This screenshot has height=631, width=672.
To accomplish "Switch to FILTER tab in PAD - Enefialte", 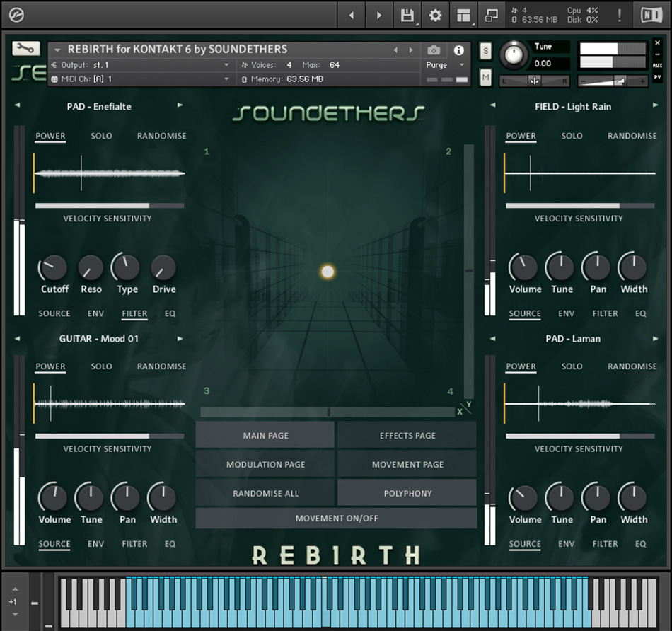I will click(x=134, y=314).
